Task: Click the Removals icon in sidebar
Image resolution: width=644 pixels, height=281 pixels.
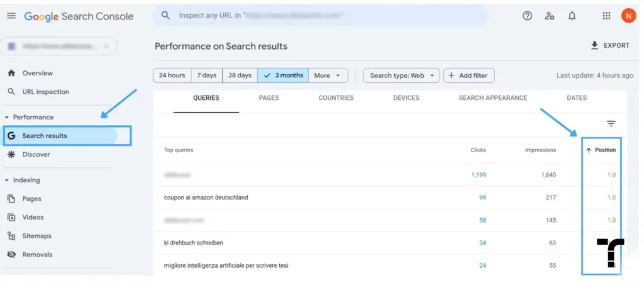Action: tap(11, 255)
